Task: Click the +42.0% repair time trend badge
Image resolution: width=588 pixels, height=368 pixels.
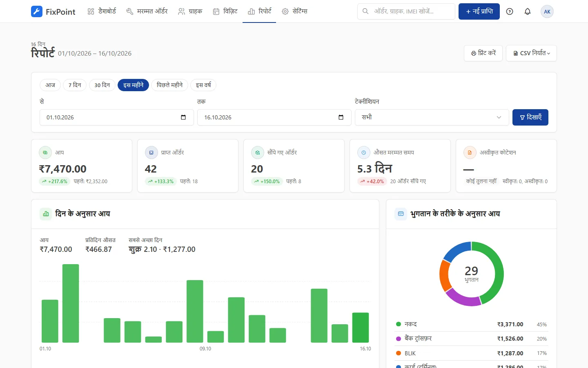Action: pos(372,182)
